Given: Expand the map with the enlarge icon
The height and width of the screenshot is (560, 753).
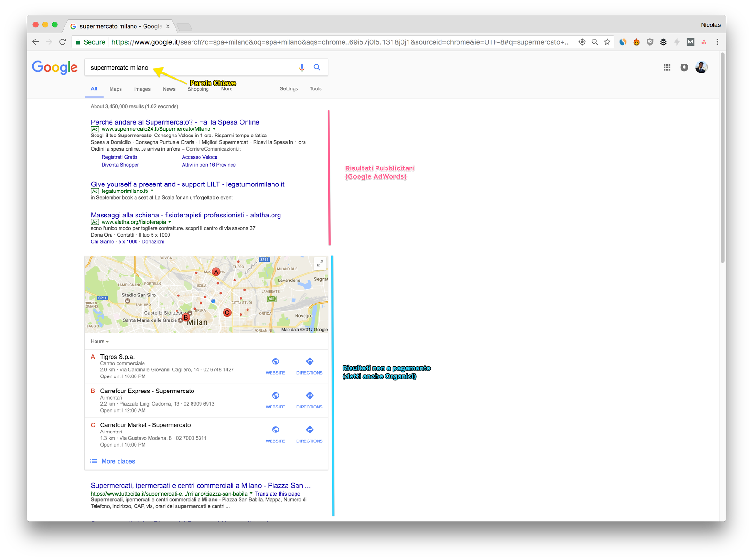Looking at the screenshot, I should tap(320, 264).
